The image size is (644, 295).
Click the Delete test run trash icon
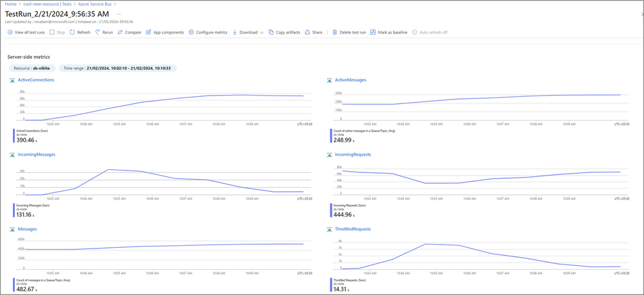(335, 32)
